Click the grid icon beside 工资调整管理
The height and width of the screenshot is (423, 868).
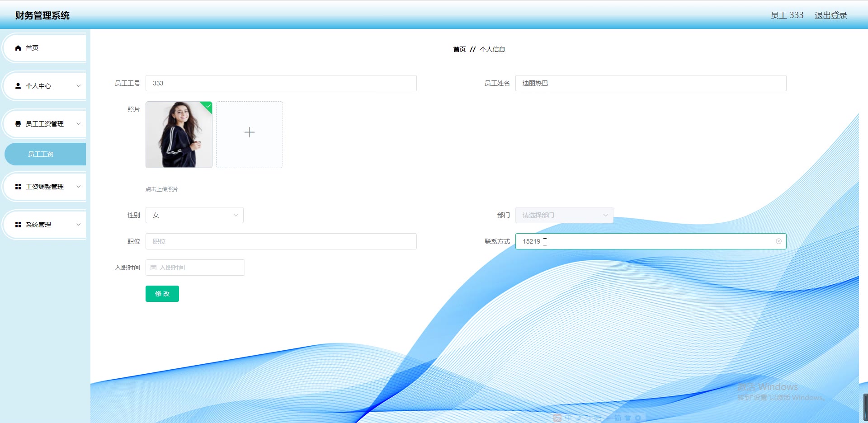18,187
